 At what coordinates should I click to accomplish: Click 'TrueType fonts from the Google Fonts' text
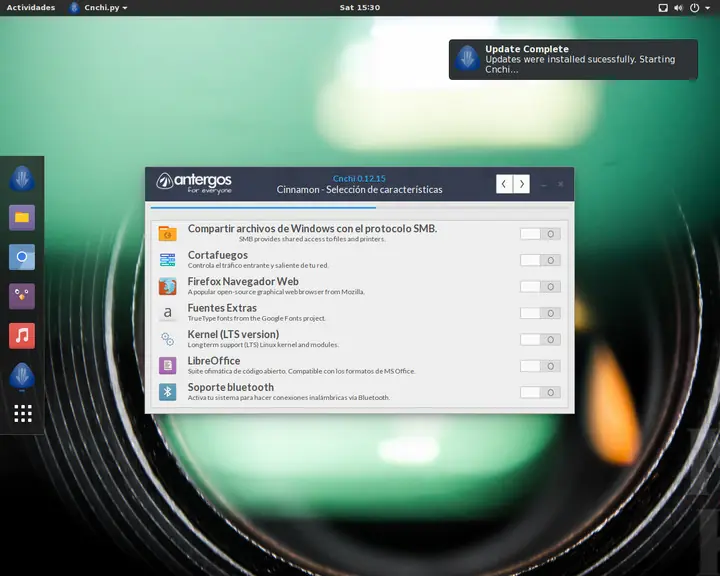click(x=256, y=318)
